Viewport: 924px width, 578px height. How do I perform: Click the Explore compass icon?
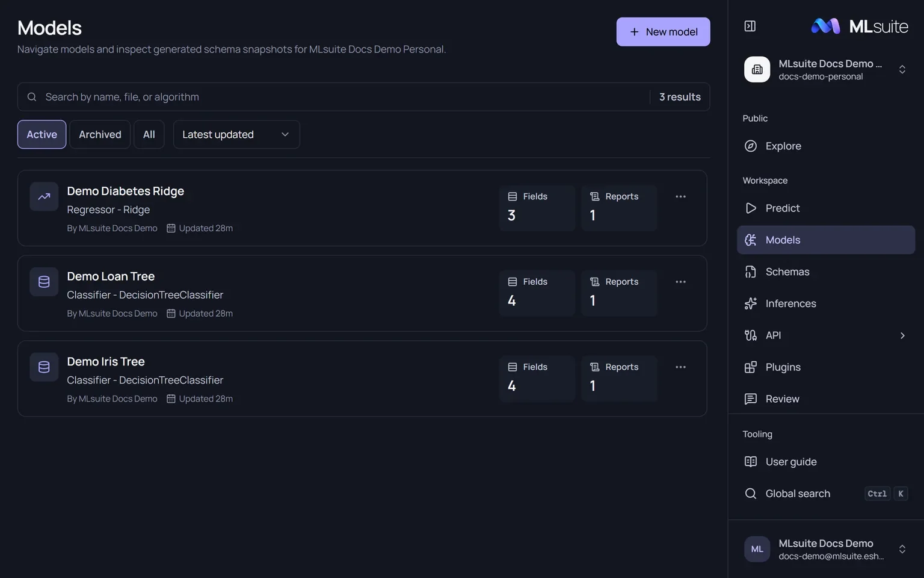(x=750, y=146)
